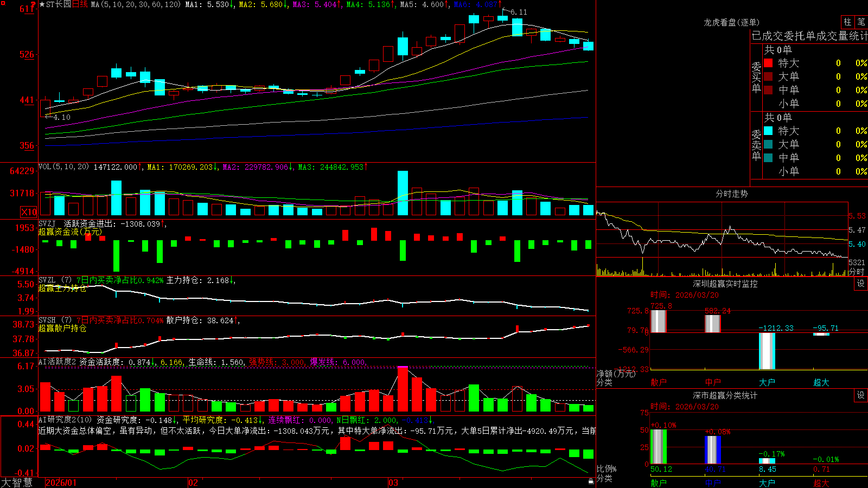Viewport: 868px width, 488px height.
Task: Click the 散户 50.12 ratio bar
Action: click(659, 446)
